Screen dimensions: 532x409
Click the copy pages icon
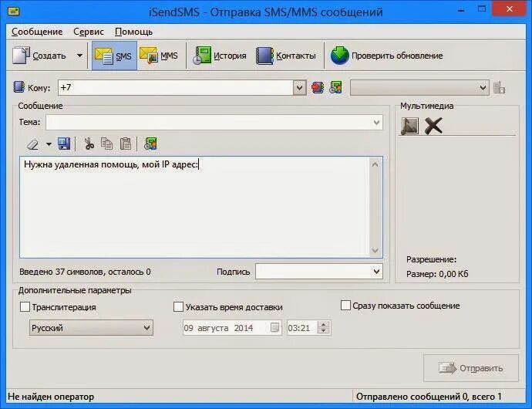pos(107,144)
